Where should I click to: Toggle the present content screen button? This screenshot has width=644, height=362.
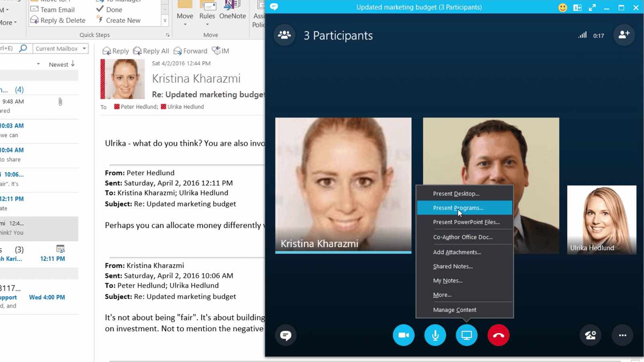coord(466,335)
